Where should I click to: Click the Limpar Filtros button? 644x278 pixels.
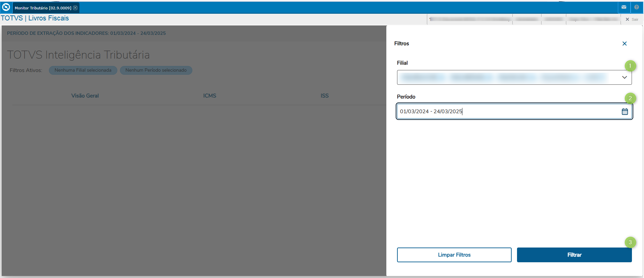pos(454,255)
